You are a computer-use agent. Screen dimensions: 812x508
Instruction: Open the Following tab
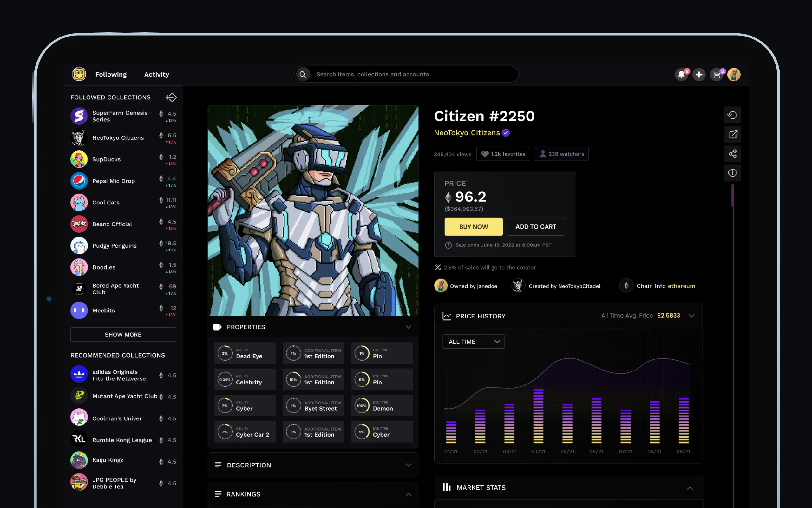pyautogui.click(x=111, y=74)
